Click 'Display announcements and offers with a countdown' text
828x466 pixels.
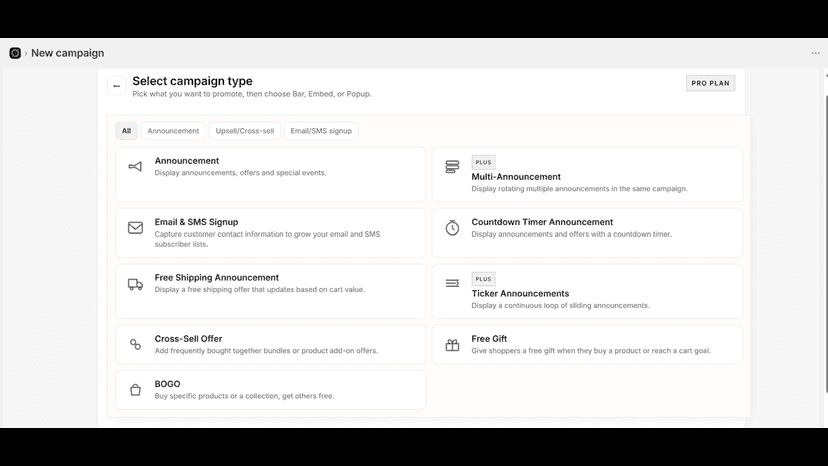(571, 234)
